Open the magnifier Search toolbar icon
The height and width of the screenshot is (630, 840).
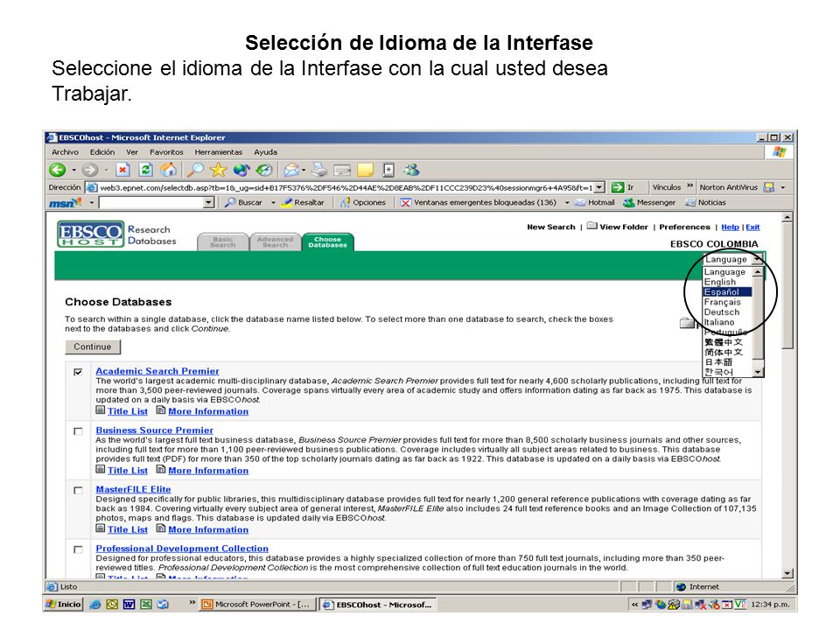click(195, 171)
